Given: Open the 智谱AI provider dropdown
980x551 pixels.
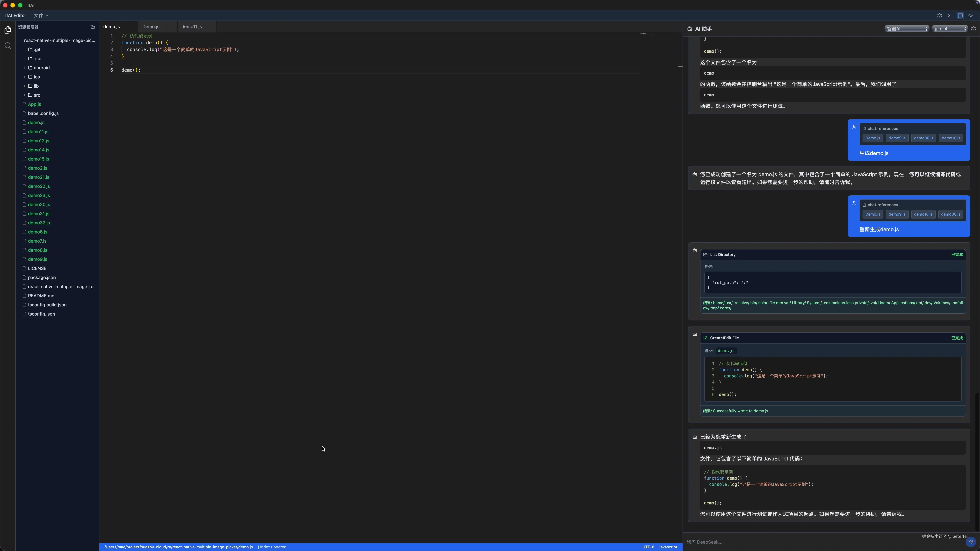Looking at the screenshot, I should click(x=907, y=29).
